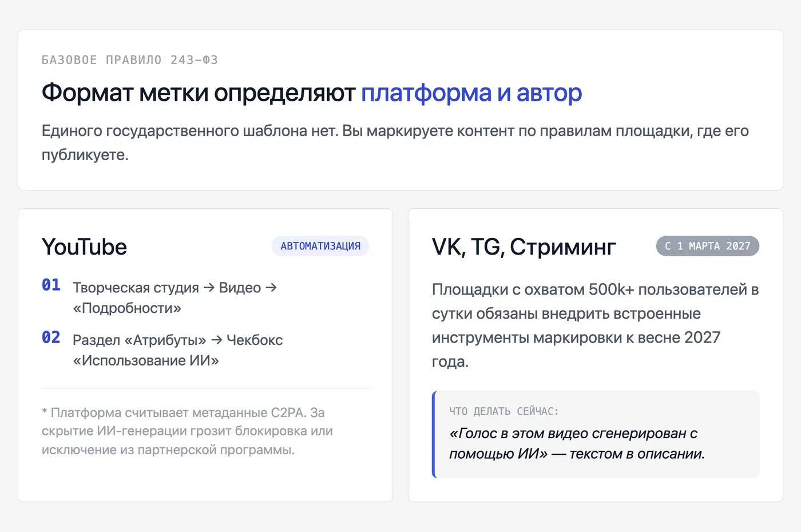This screenshot has width=801, height=532.
Task: Click the «VK, TG, Стриминг» card title
Action: point(524,247)
